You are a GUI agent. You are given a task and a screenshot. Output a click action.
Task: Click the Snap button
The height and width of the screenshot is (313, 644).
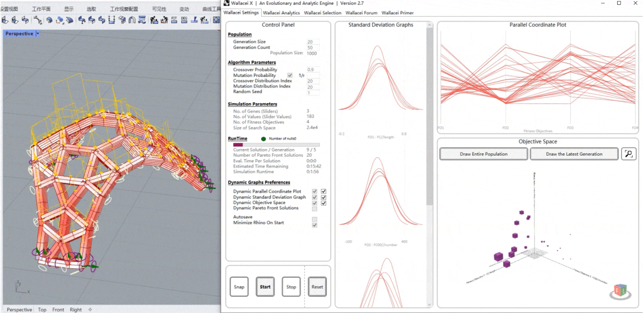click(x=239, y=287)
